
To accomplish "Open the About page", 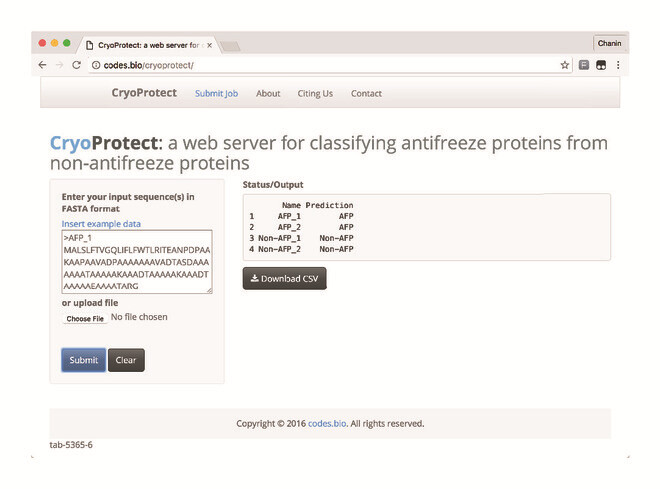I will point(268,93).
